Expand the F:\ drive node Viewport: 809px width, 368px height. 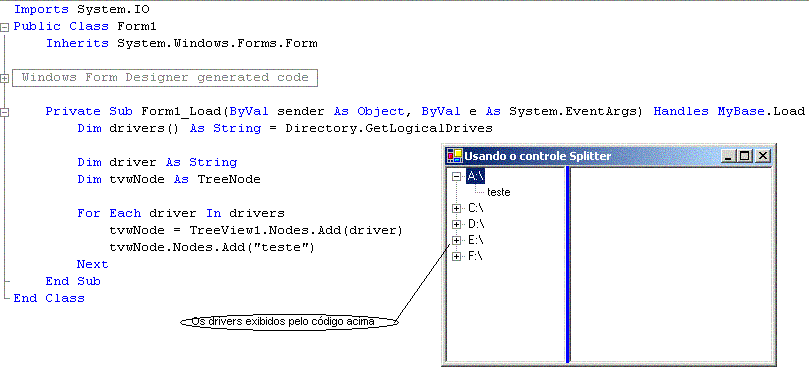click(x=456, y=257)
